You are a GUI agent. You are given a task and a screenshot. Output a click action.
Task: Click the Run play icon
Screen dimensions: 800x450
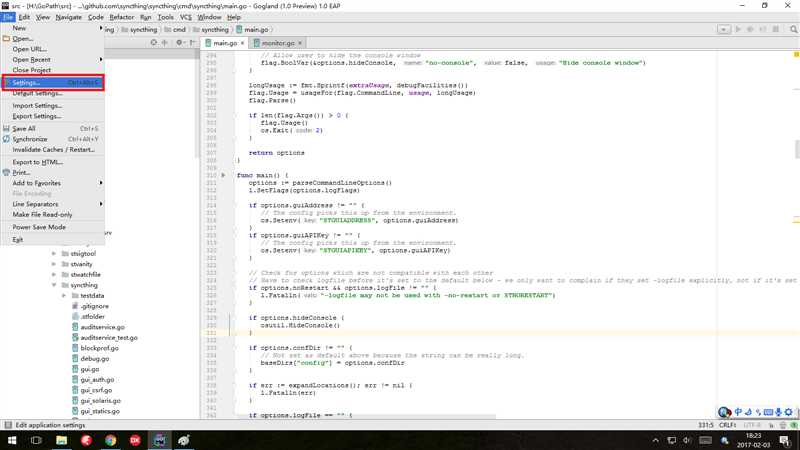738,30
